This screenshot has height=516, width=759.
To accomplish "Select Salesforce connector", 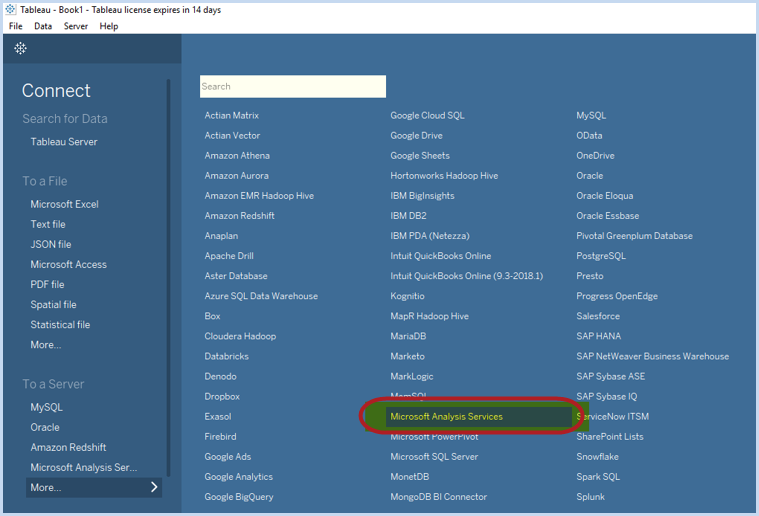I will pos(598,316).
